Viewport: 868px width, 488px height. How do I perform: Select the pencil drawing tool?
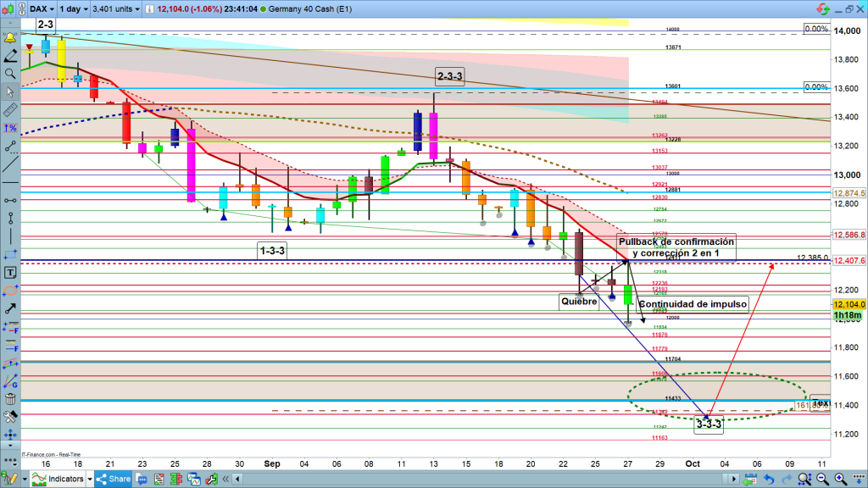10,56
